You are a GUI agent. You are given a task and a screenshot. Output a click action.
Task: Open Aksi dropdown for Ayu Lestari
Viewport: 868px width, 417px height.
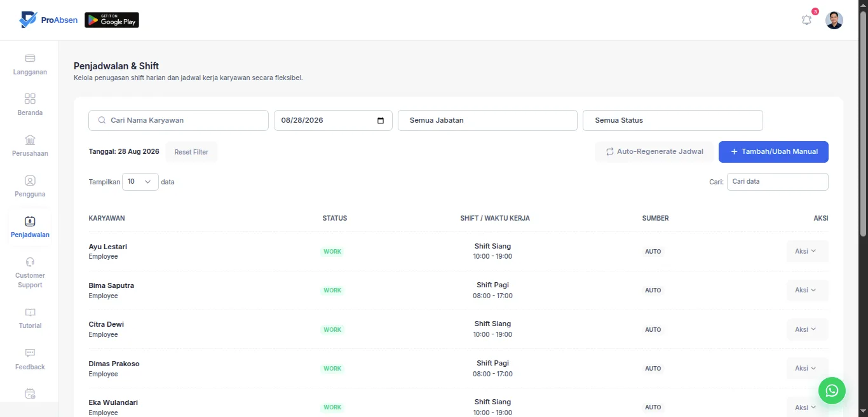tap(807, 251)
